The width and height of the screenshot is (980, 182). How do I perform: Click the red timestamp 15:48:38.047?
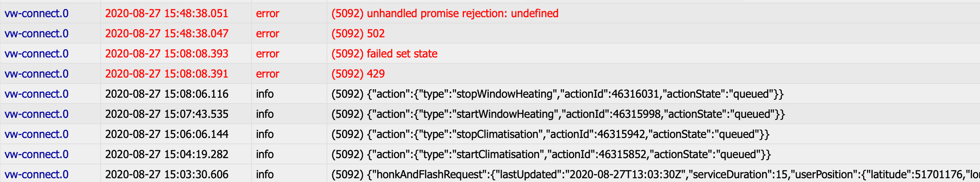tap(167, 34)
